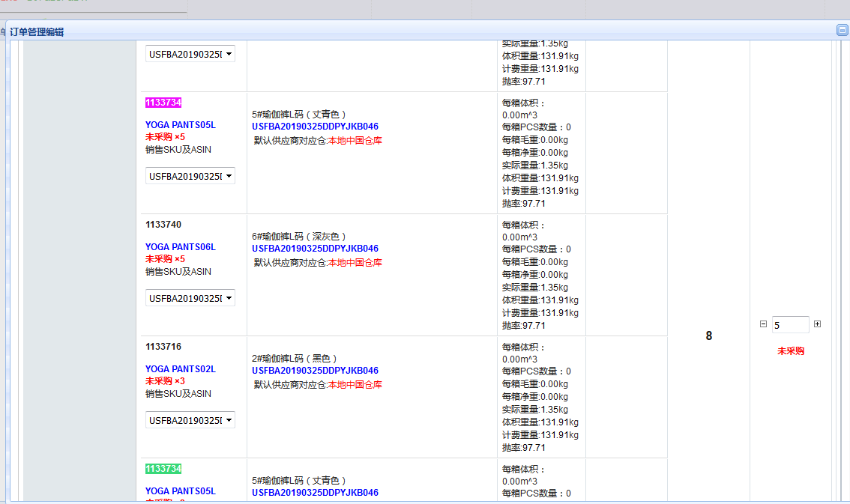Select the product ID 1133740
The width and height of the screenshot is (850, 504).
(x=163, y=225)
